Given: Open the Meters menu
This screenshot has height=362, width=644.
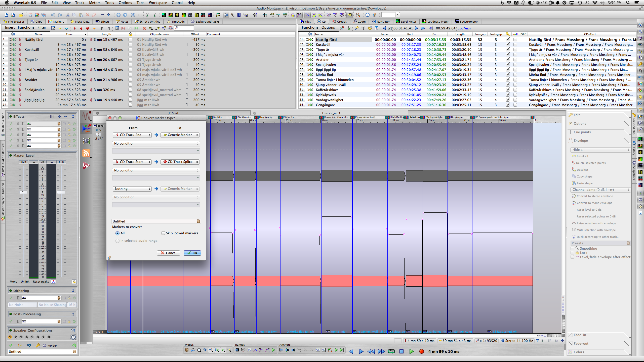Looking at the screenshot, I should [x=95, y=3].
